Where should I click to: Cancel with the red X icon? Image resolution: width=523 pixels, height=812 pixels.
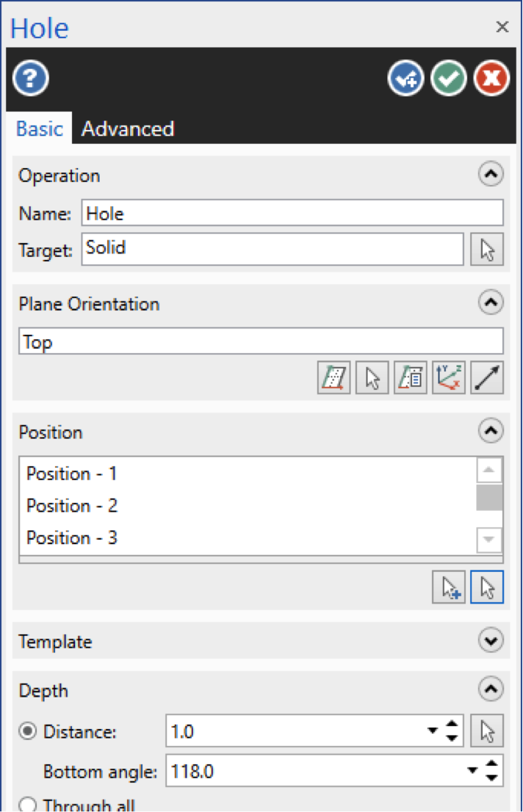[x=491, y=79]
